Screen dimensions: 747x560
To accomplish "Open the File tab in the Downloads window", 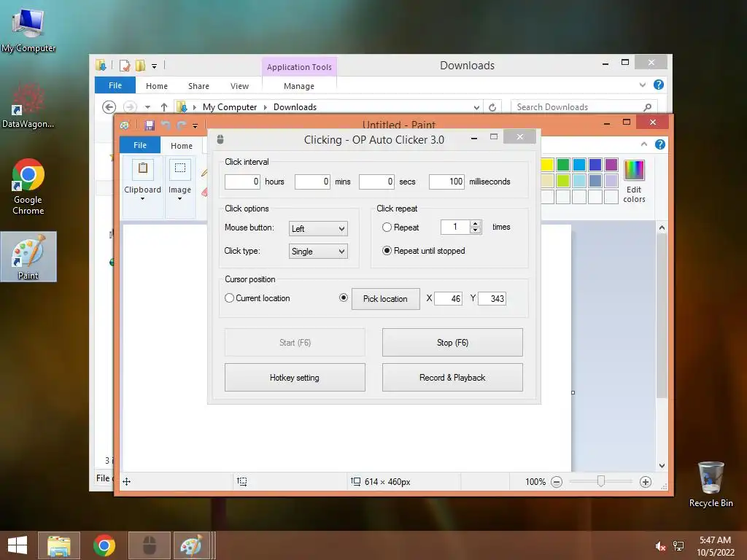I will click(x=115, y=85).
